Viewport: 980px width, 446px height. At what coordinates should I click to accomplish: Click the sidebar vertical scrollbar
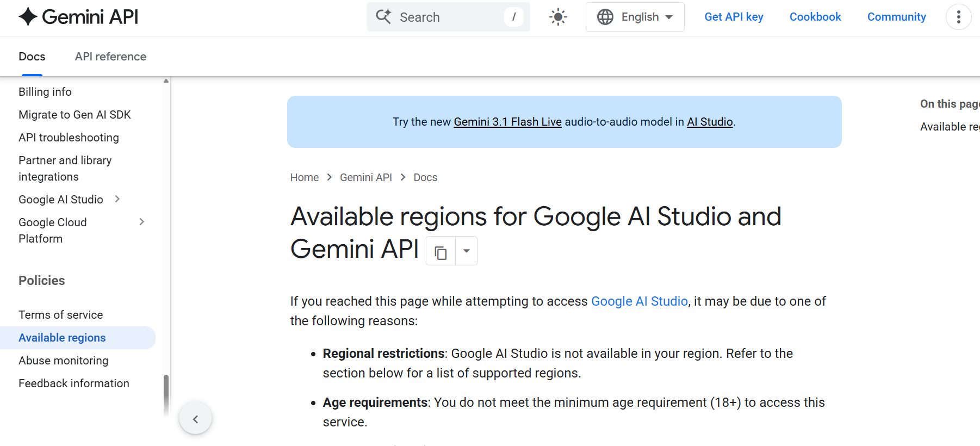point(166,394)
